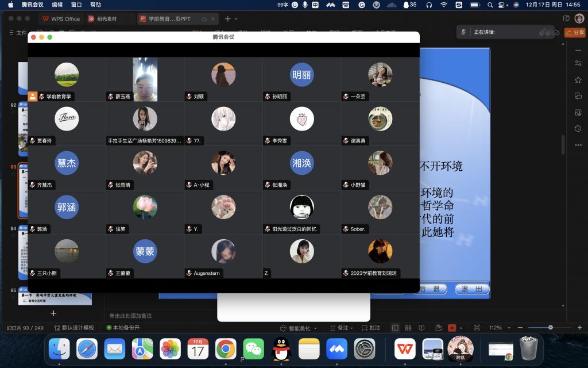Select 薛玉燕's video tile in meeting

[x=145, y=79]
